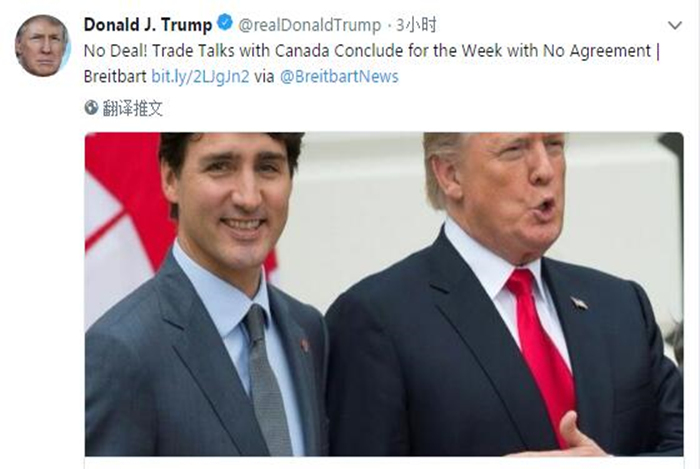Click the gray tie in the photo

(267, 379)
